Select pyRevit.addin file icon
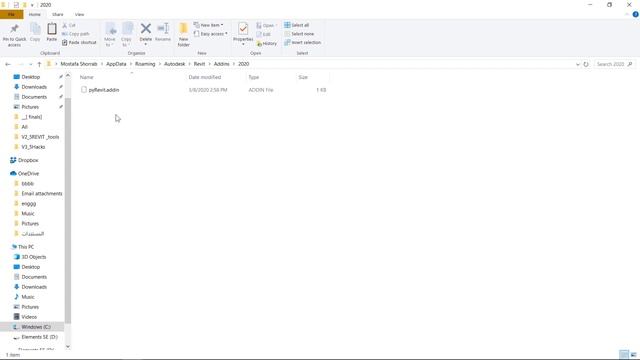Screen dimensions: 640x360 pos(84,90)
